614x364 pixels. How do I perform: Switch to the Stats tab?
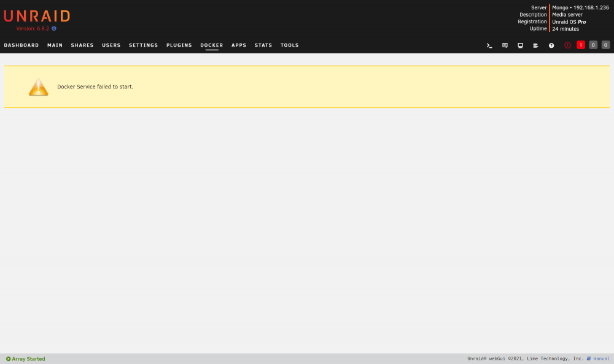[263, 45]
